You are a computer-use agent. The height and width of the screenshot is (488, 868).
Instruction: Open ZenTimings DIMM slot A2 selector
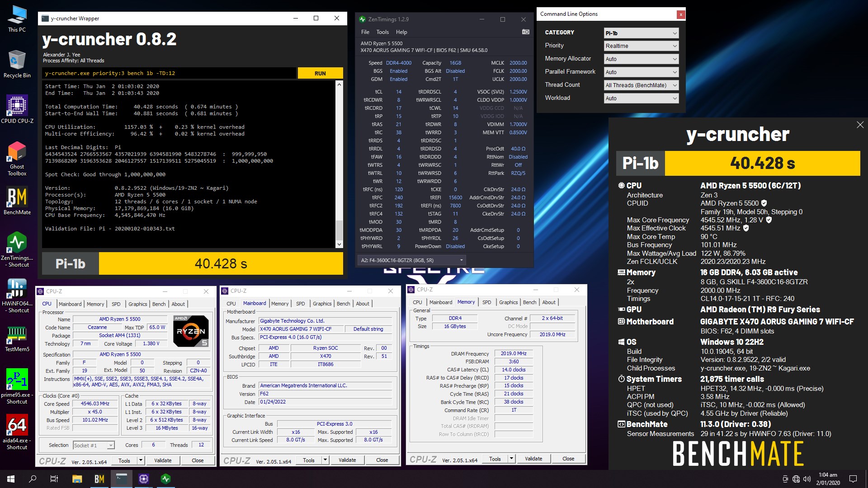[x=411, y=260]
